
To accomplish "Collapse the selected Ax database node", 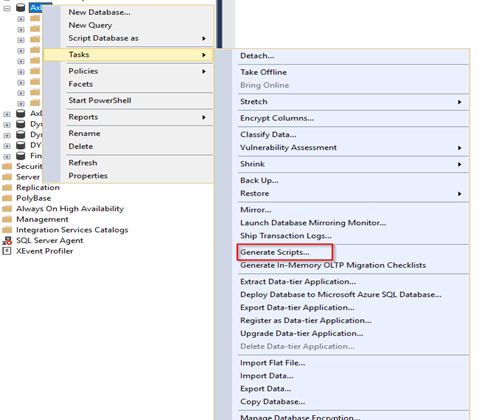I will [7, 8].
